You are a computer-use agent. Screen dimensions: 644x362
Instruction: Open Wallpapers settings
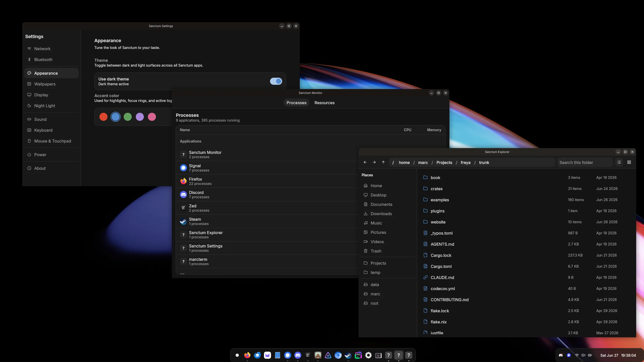click(x=51, y=84)
